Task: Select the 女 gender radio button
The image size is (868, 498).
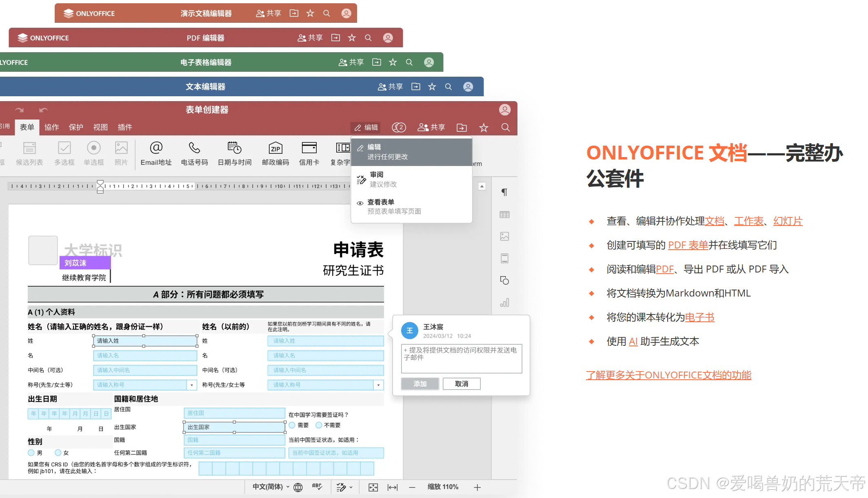Action: (x=58, y=453)
